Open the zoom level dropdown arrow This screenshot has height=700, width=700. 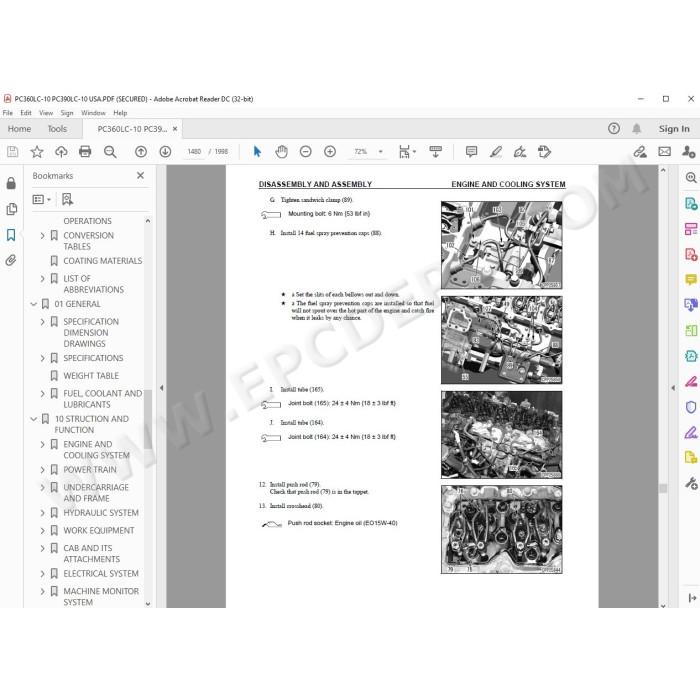[x=380, y=152]
